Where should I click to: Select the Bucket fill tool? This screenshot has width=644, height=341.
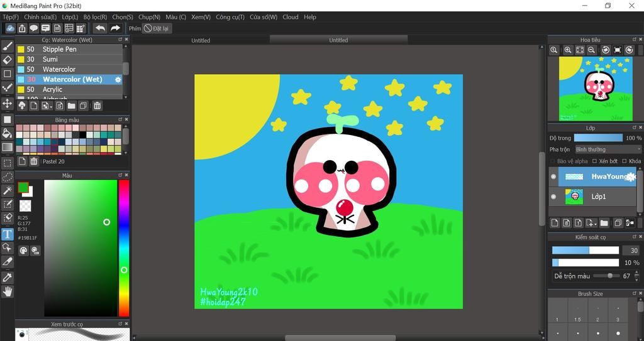7,133
